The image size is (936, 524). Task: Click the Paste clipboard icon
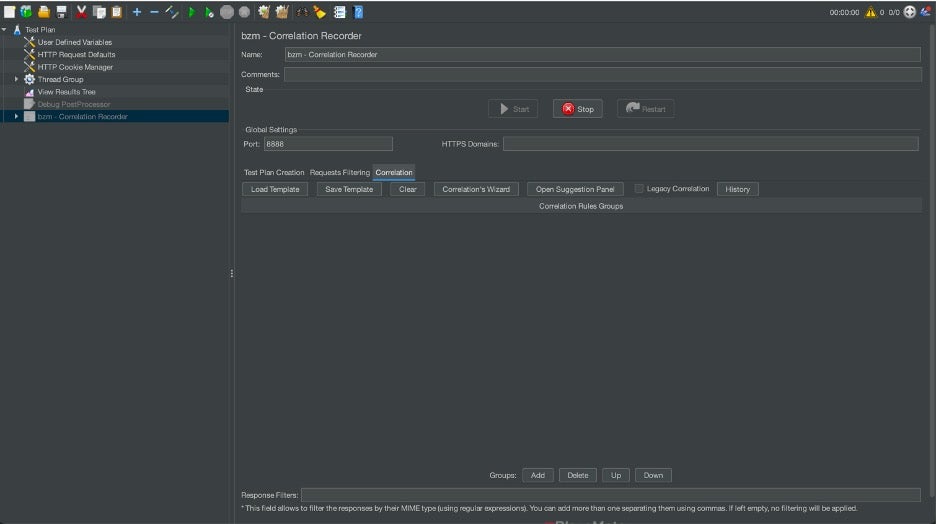point(116,12)
